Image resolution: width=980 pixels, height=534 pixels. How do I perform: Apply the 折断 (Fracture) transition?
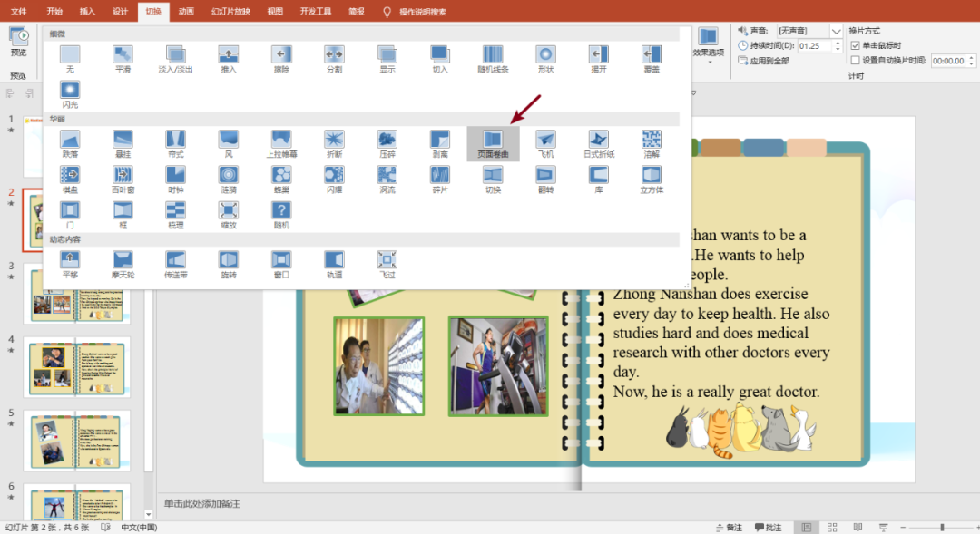[x=334, y=143]
